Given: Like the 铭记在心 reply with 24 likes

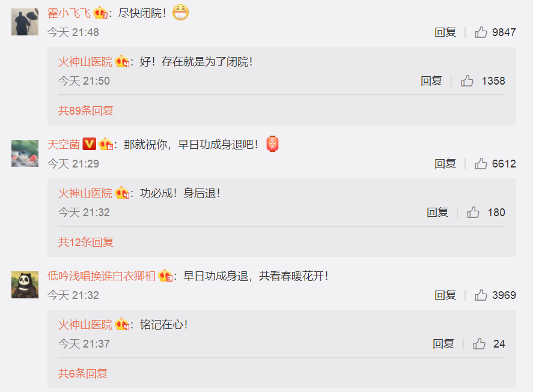Looking at the screenshot, I should coord(479,344).
